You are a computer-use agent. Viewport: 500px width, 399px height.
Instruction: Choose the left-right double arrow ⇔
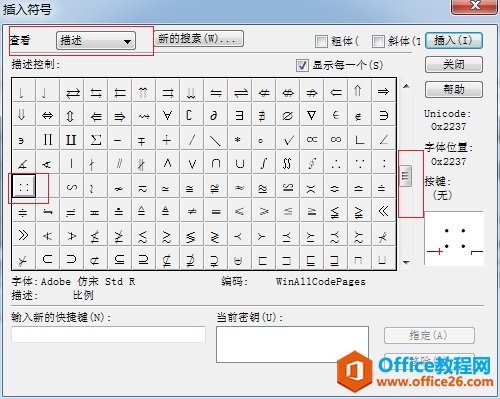click(x=48, y=116)
